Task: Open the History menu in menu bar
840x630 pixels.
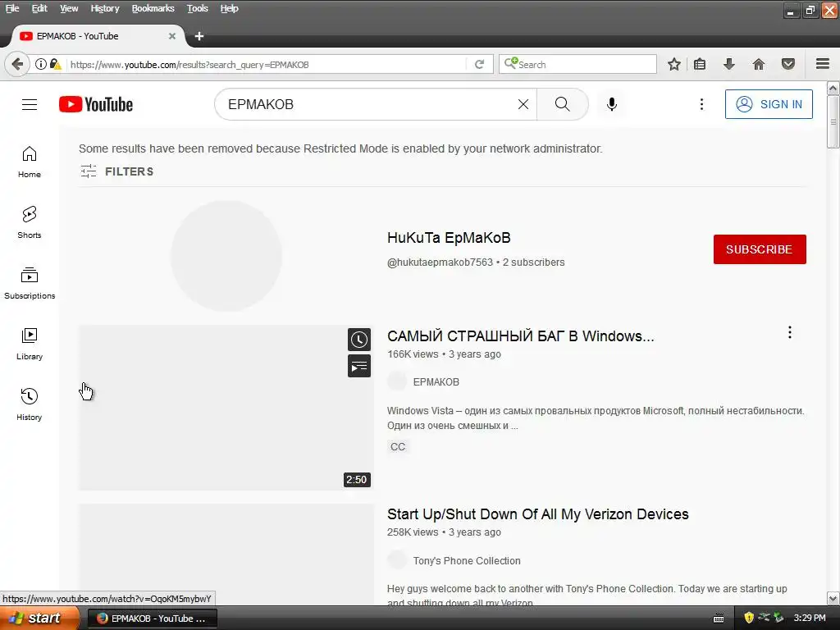Action: pos(104,8)
